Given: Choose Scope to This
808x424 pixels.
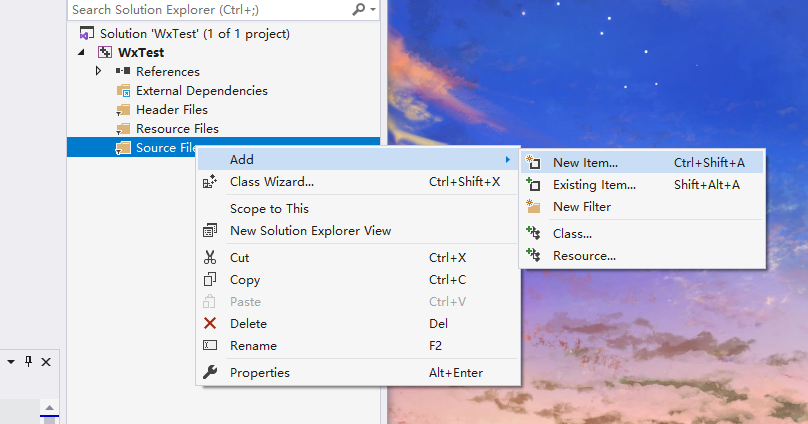Looking at the screenshot, I should pos(357,209).
